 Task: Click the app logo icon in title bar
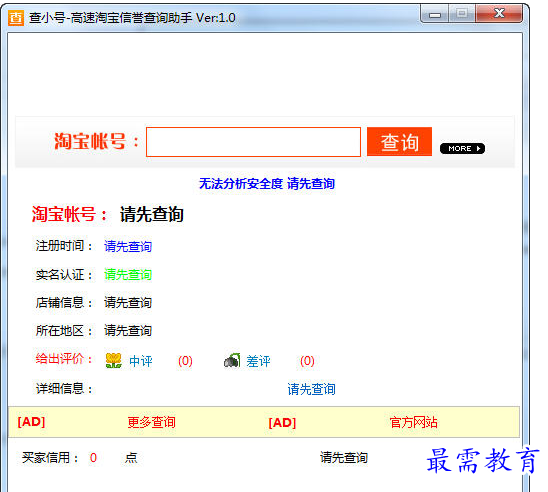16,18
